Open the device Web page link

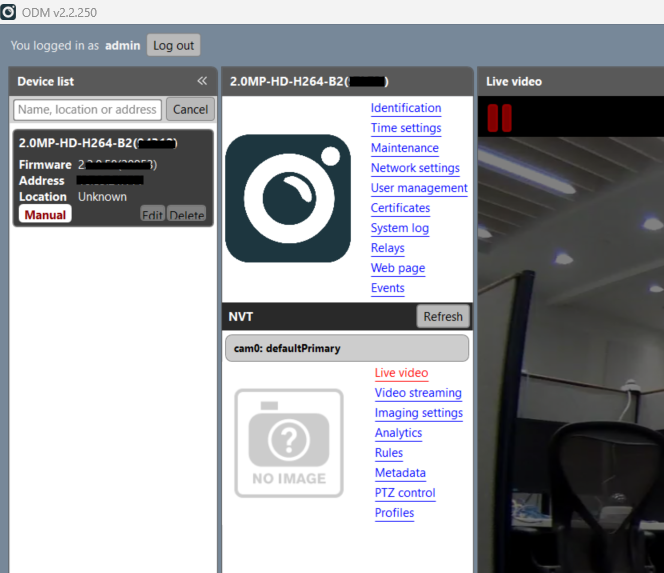click(x=398, y=268)
